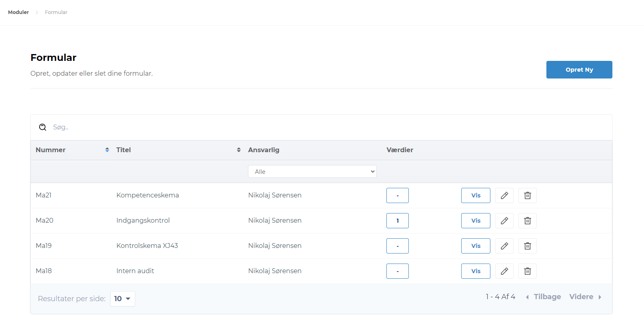
Task: Expand the results per side dropdown
Action: click(122, 299)
